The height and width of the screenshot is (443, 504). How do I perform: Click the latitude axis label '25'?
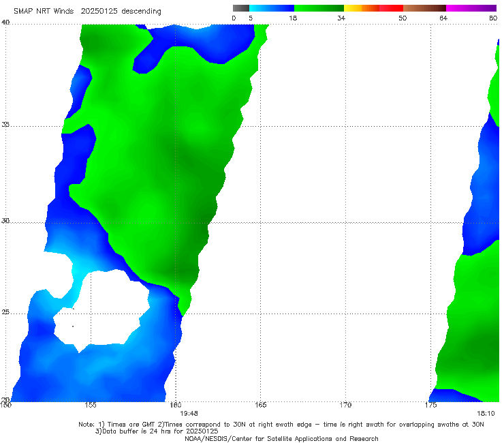pyautogui.click(x=5, y=311)
